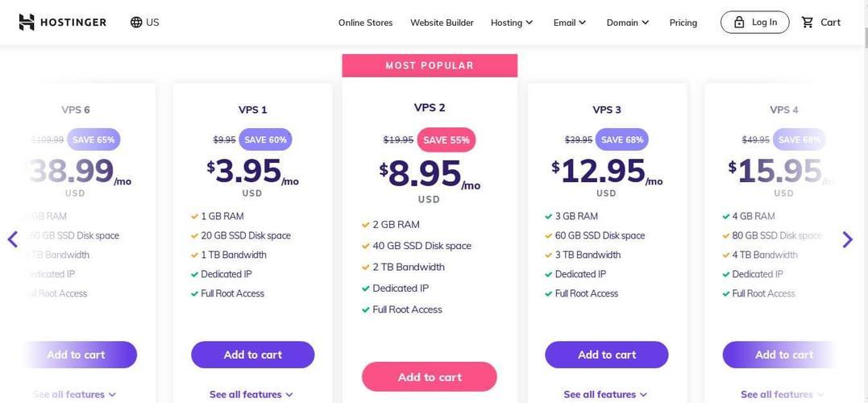Open the globe language selector US
The width and height of the screenshot is (868, 403).
[x=144, y=22]
